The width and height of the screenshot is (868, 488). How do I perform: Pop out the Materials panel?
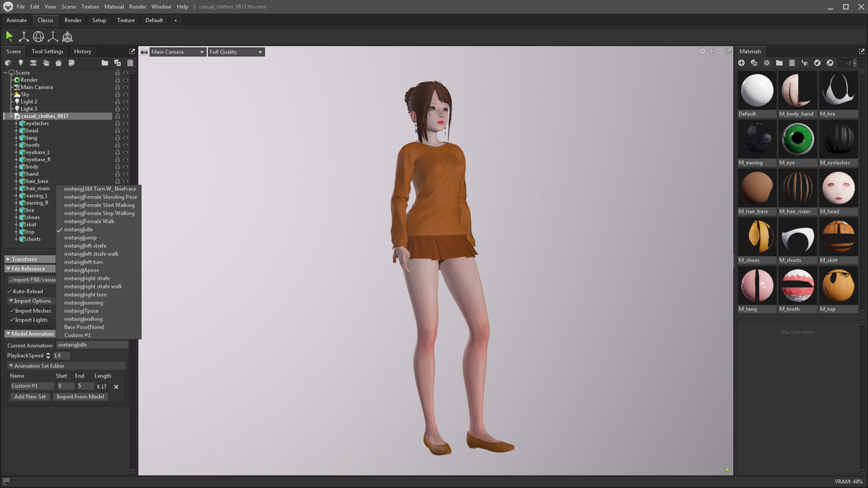pyautogui.click(x=862, y=51)
